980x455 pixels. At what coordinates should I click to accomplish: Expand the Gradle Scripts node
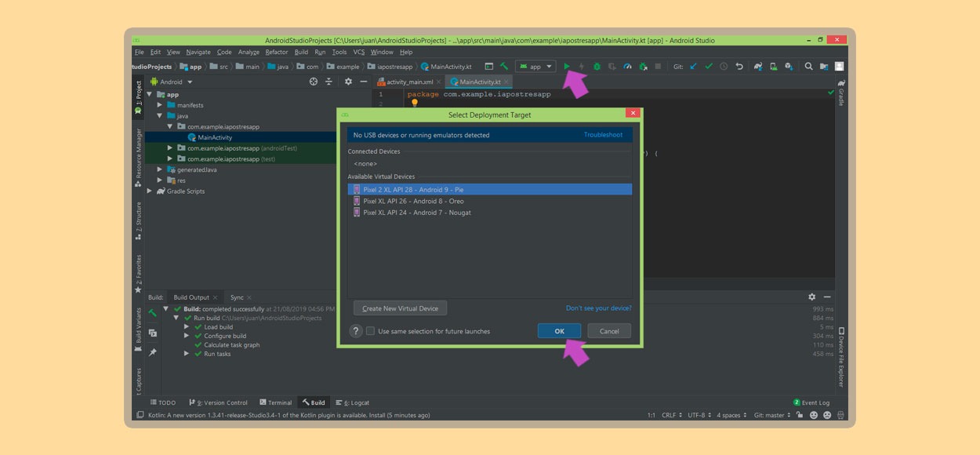pyautogui.click(x=150, y=191)
